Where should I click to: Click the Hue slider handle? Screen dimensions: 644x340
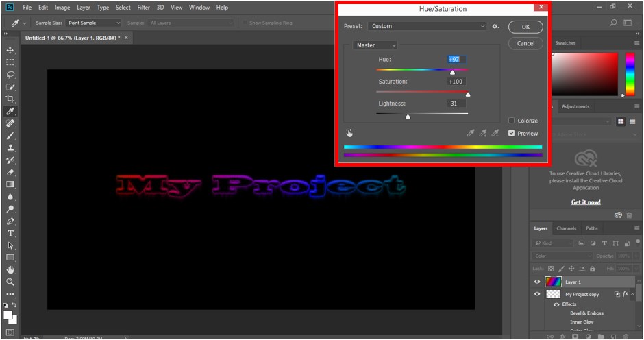pos(452,73)
